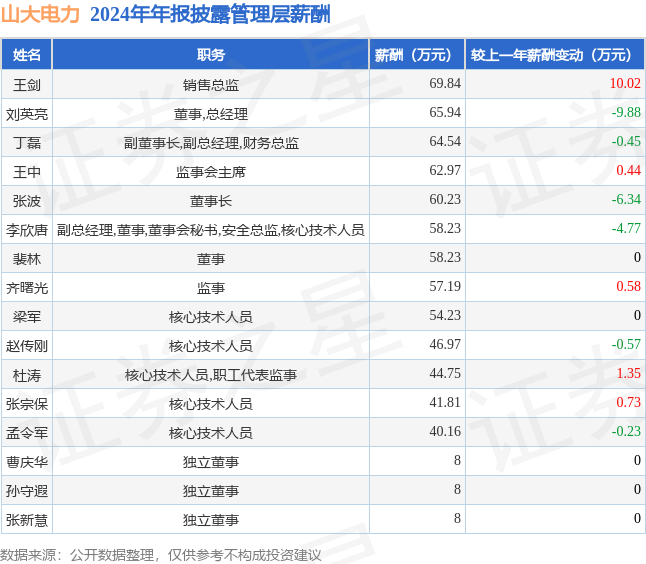
Task: Click the green change value -0.45
Action: click(x=626, y=141)
